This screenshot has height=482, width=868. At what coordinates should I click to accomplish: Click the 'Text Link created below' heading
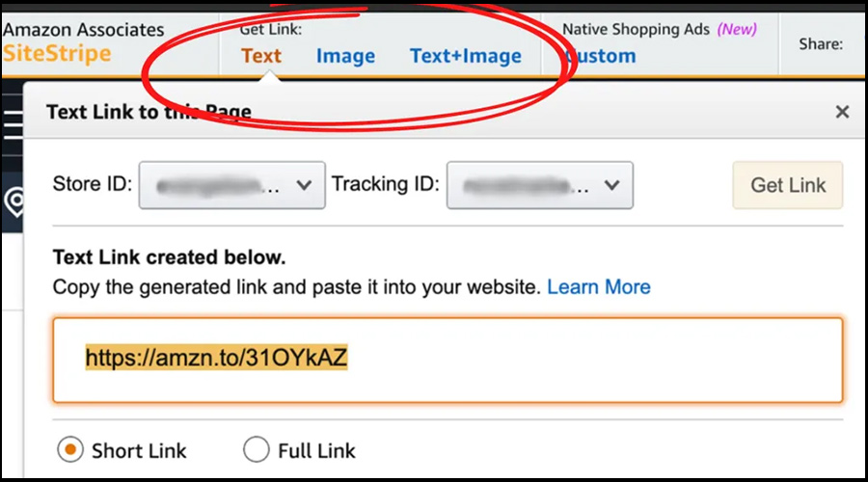[x=169, y=257]
